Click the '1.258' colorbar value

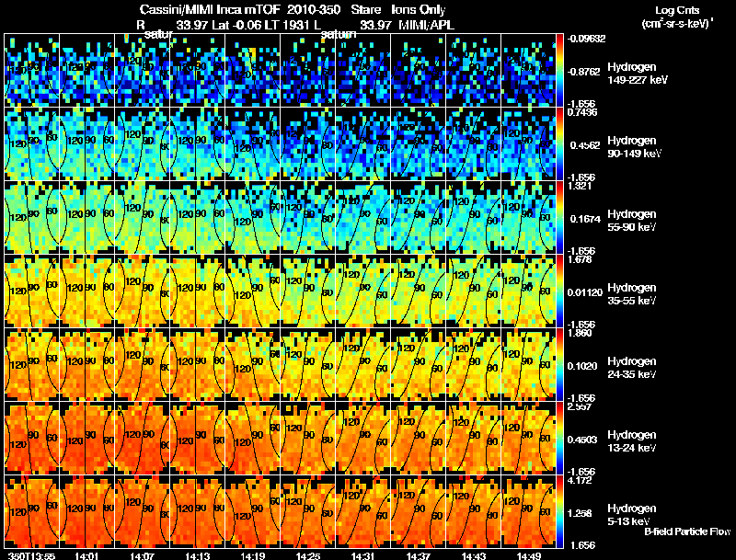tap(580, 514)
